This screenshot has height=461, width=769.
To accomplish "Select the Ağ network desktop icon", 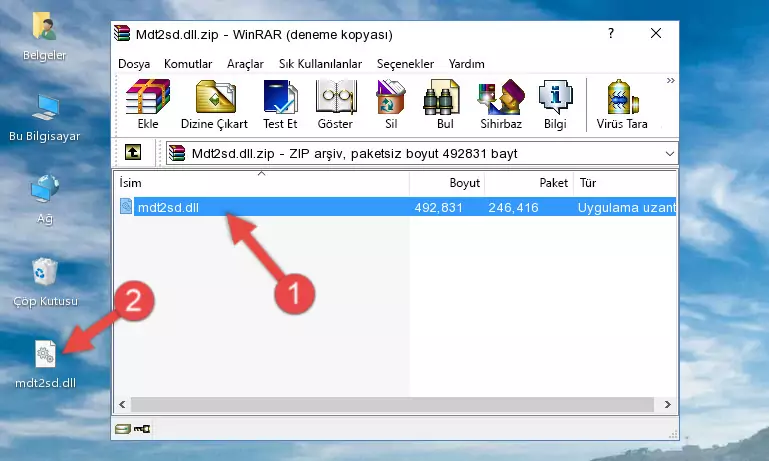I will 45,200.
